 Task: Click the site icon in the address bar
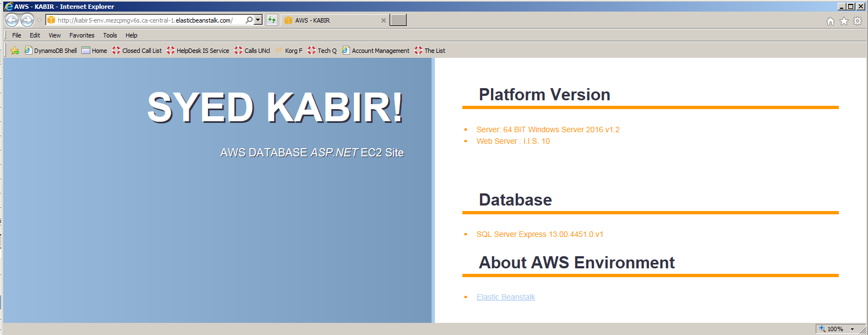(x=51, y=20)
